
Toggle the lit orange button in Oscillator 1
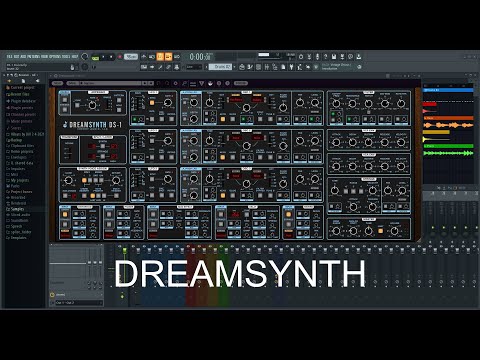coord(223,119)
